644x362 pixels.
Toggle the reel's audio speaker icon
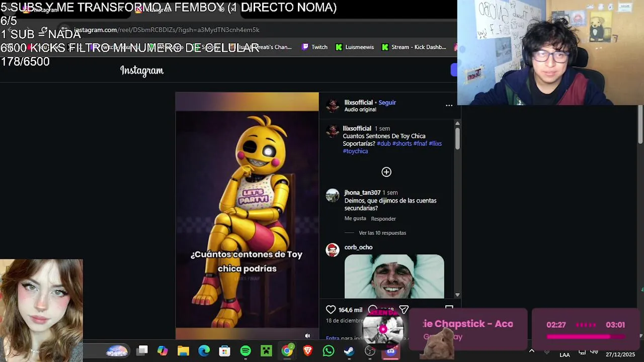click(307, 336)
